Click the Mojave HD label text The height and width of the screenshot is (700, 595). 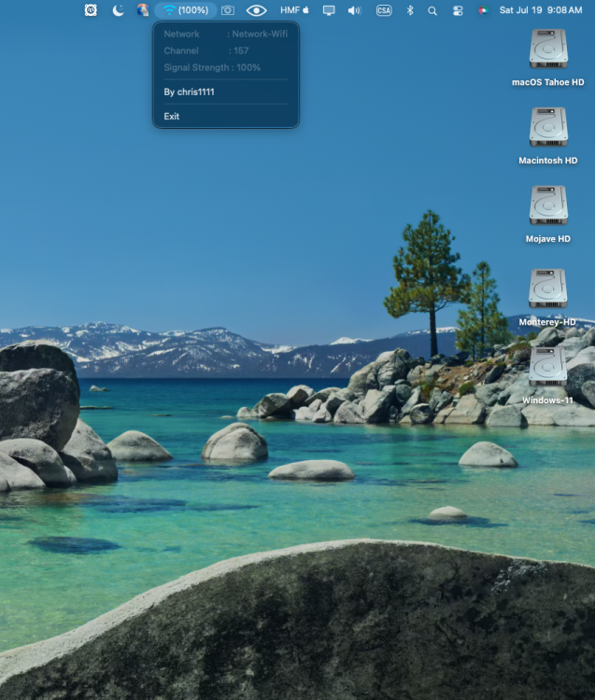[x=548, y=239]
